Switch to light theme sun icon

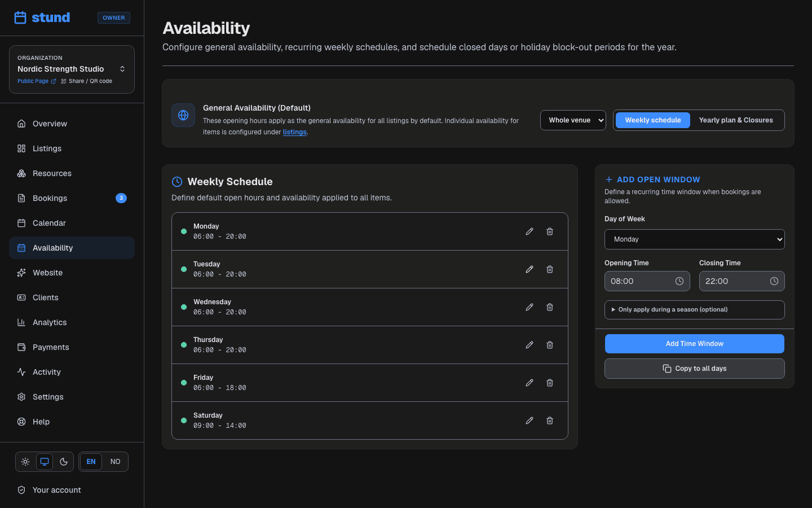(x=25, y=462)
